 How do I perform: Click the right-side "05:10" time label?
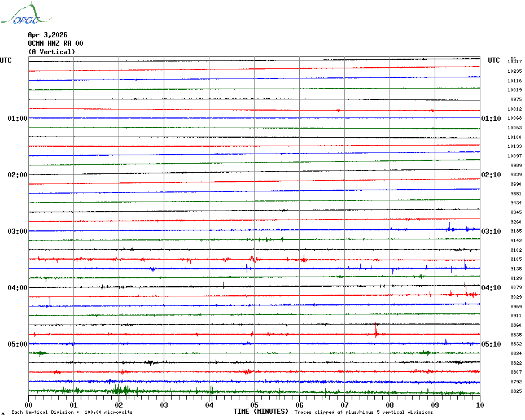(x=491, y=344)
